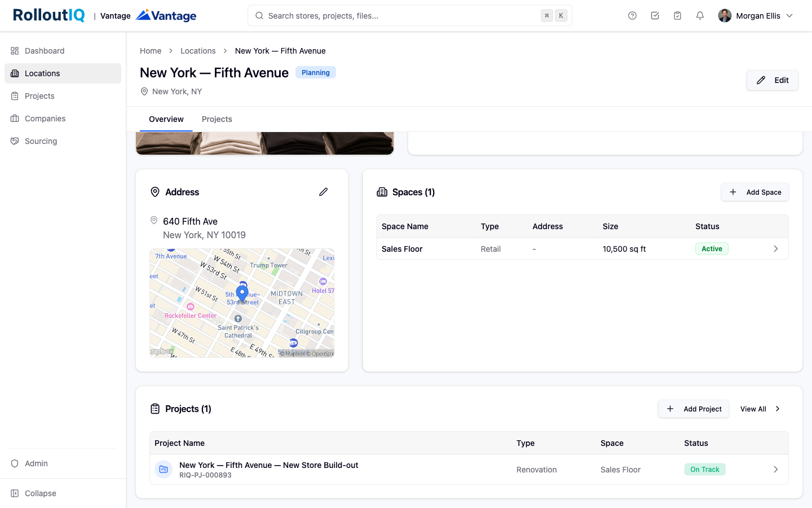Screen dimensions: 812x508
Task: Click the blue map pin marker
Action: point(242,294)
